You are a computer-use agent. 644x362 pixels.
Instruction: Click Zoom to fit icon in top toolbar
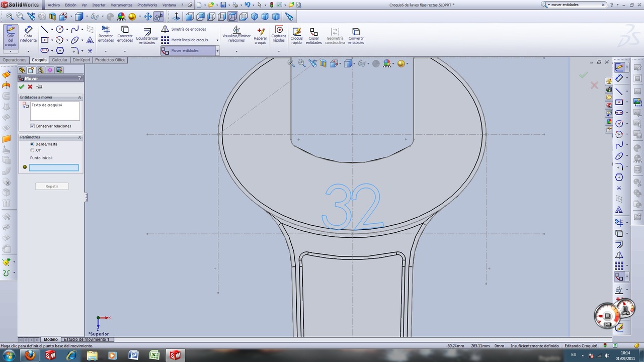pyautogui.click(x=10, y=16)
